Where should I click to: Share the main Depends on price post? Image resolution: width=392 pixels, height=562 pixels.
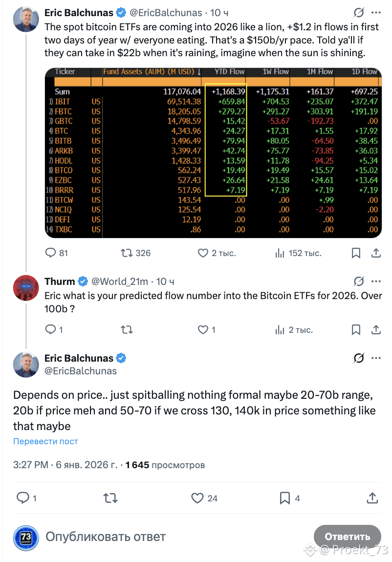coord(372,498)
